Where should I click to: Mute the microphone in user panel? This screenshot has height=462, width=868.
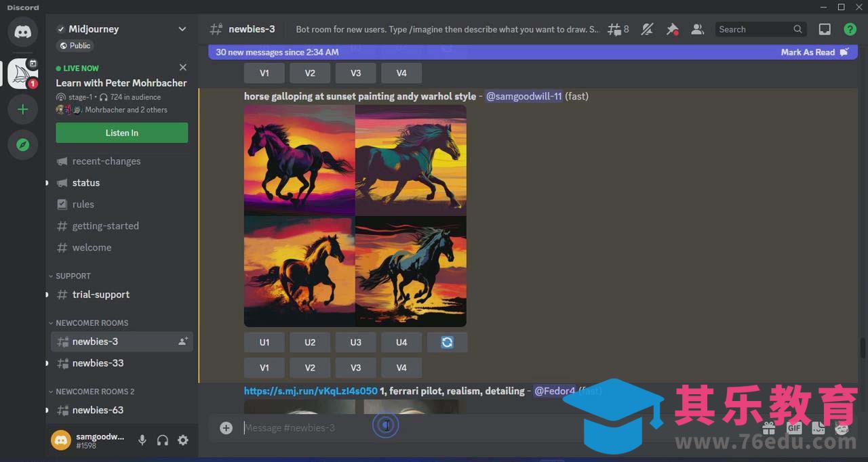pyautogui.click(x=142, y=440)
